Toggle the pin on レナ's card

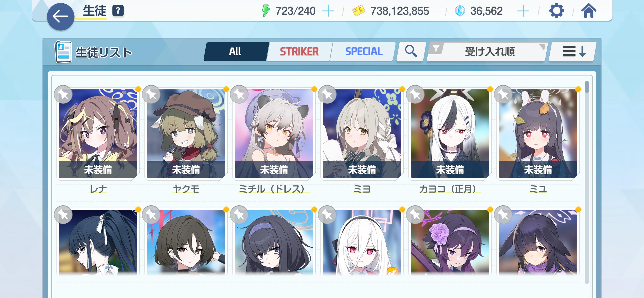click(63, 94)
